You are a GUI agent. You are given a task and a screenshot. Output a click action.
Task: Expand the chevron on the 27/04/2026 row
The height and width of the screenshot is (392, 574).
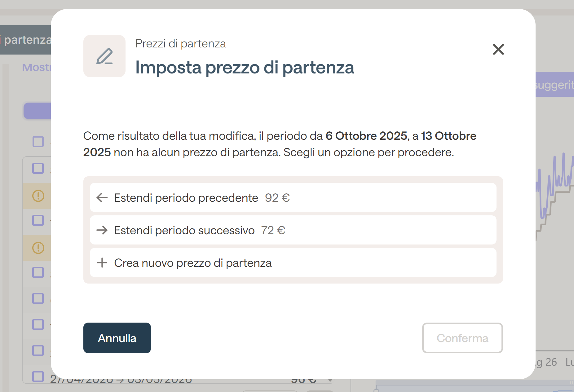click(x=330, y=380)
